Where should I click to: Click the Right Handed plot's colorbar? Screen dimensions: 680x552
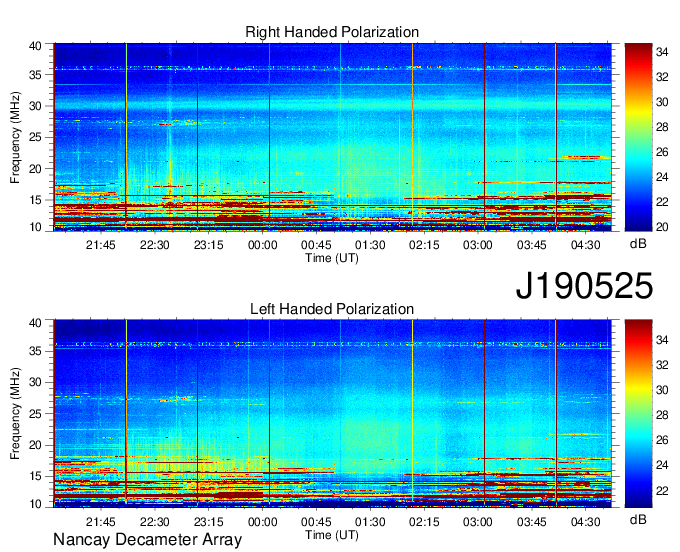[638, 137]
